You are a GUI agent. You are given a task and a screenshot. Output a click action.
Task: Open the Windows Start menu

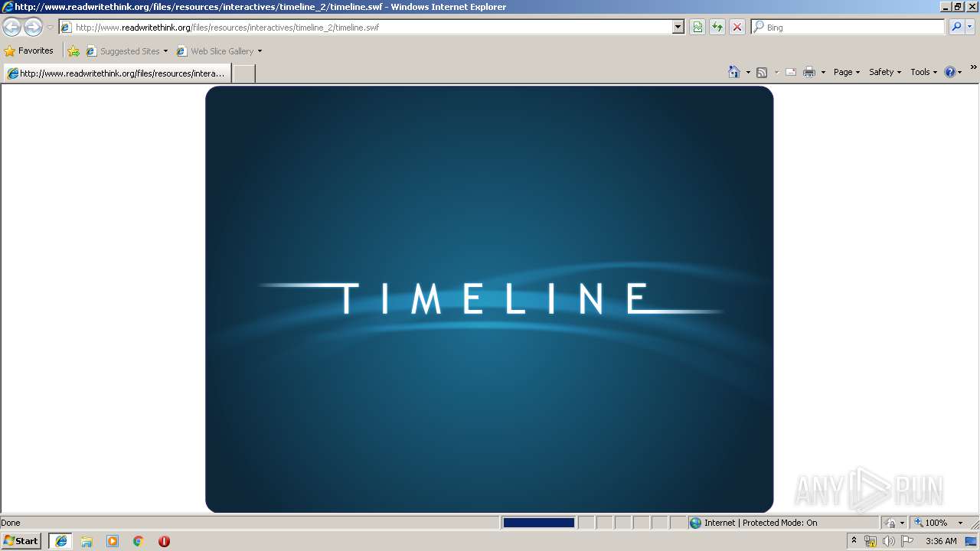21,541
